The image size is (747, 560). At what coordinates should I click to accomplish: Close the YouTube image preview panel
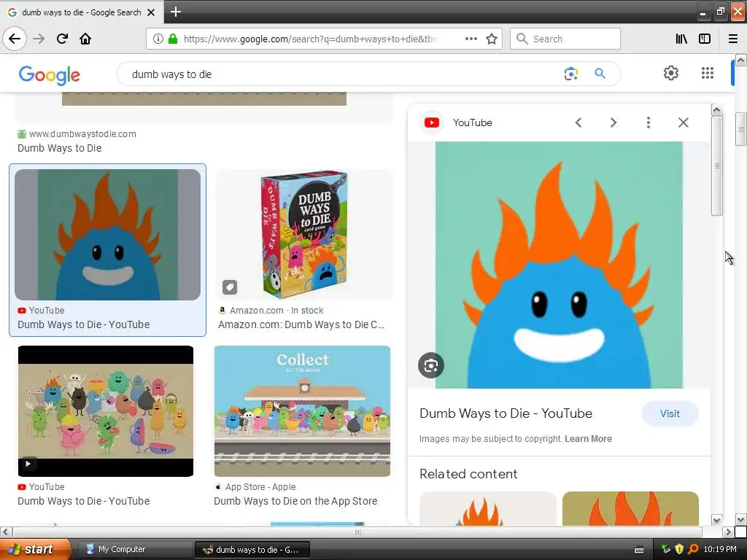click(683, 122)
